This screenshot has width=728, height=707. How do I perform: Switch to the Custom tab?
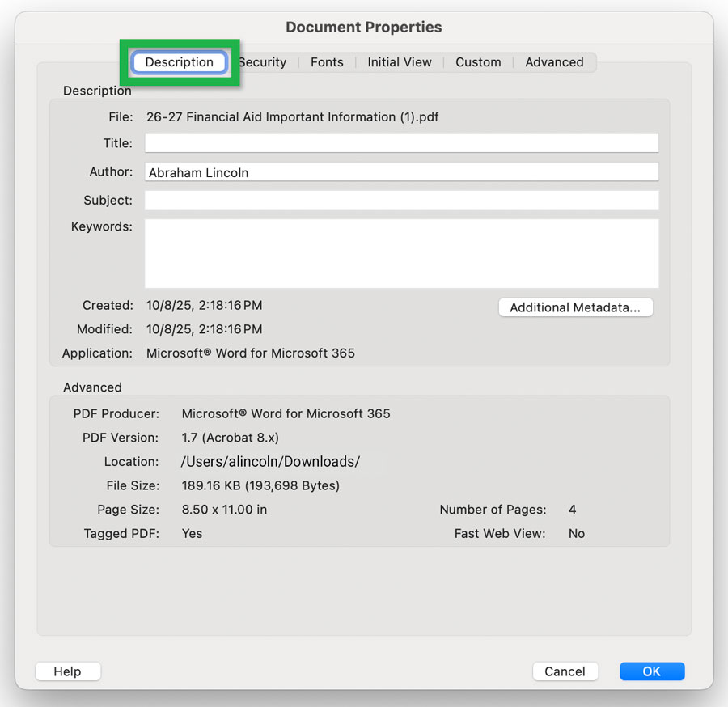(x=478, y=61)
